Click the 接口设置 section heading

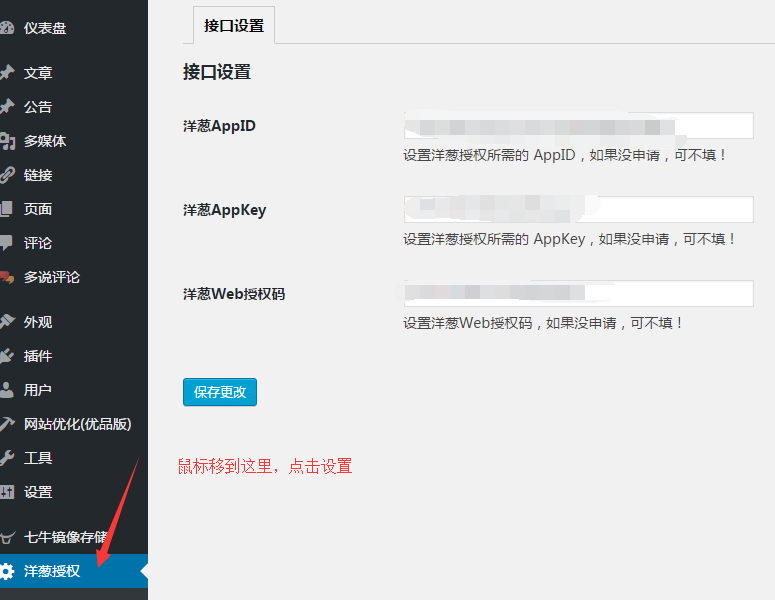coord(217,72)
